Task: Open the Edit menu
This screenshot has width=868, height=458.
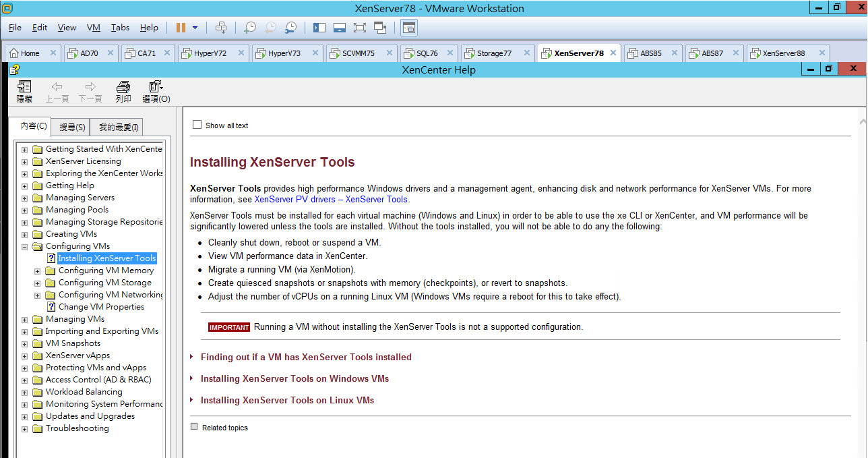Action: point(40,28)
